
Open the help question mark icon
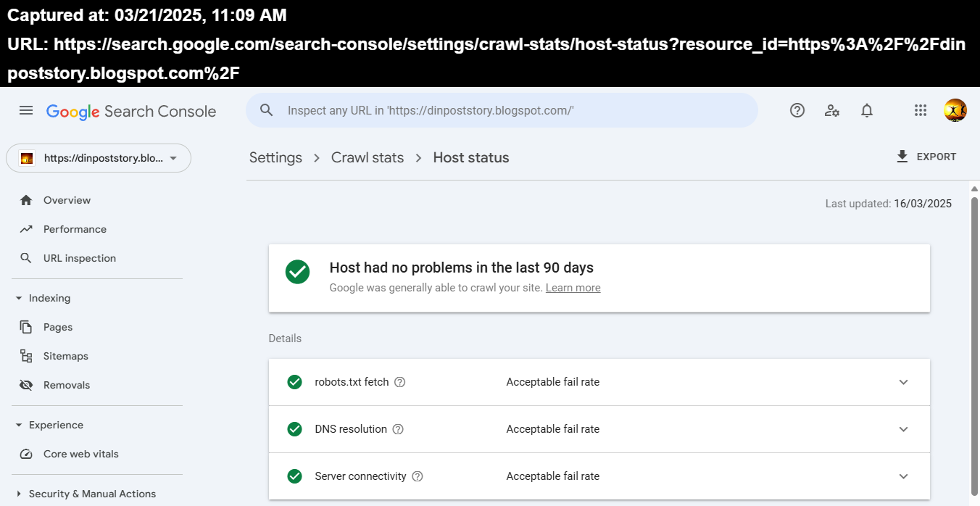click(797, 110)
